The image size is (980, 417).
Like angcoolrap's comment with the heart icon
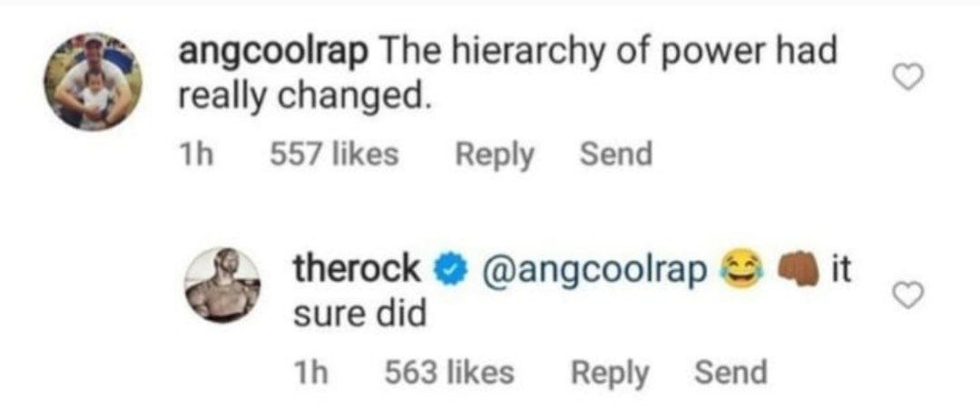(x=908, y=81)
